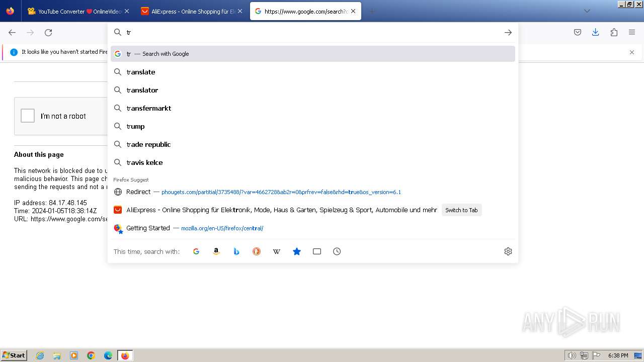Search this time with DuckDuckGo icon
This screenshot has height=362, width=644.
click(x=257, y=251)
